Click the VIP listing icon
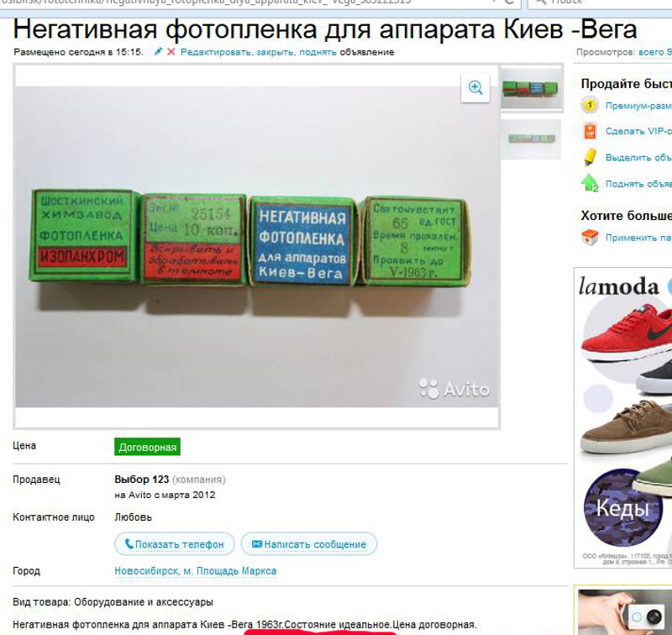The image size is (672, 635). click(590, 131)
